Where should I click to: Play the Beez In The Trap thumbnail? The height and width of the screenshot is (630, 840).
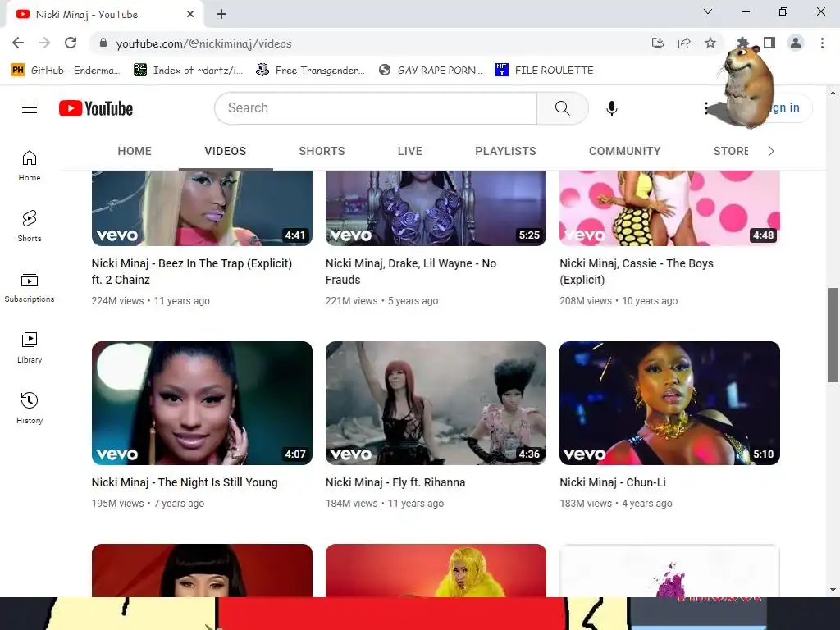pyautogui.click(x=202, y=208)
